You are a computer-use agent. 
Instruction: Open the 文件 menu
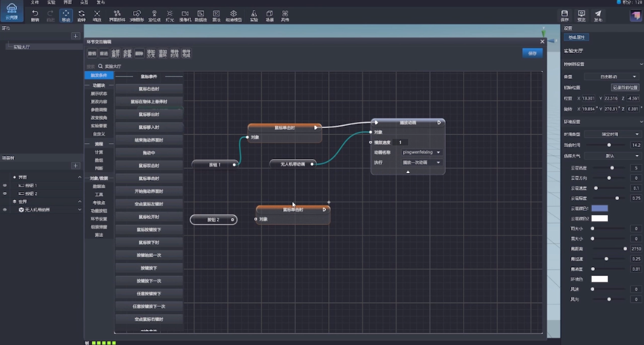[35, 2]
